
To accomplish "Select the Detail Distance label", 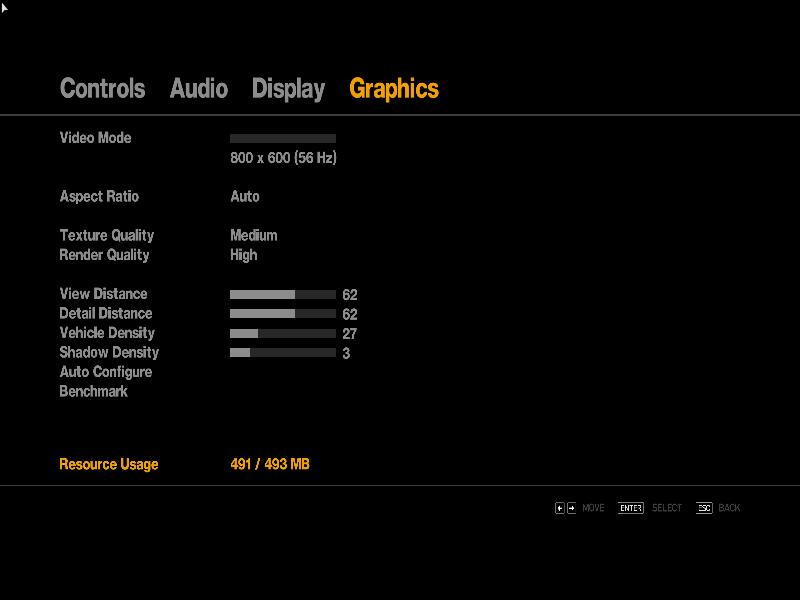I will point(106,313).
